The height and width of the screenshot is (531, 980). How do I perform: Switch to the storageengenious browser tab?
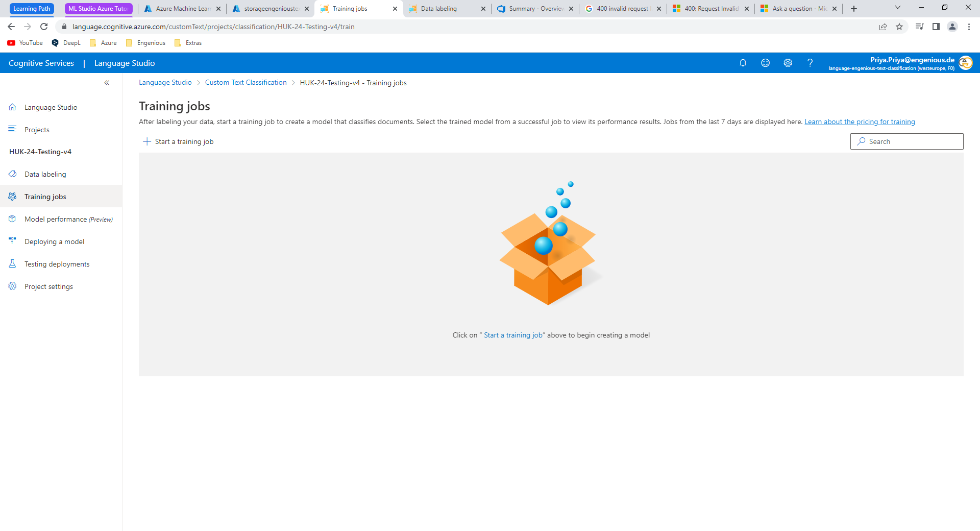(271, 9)
